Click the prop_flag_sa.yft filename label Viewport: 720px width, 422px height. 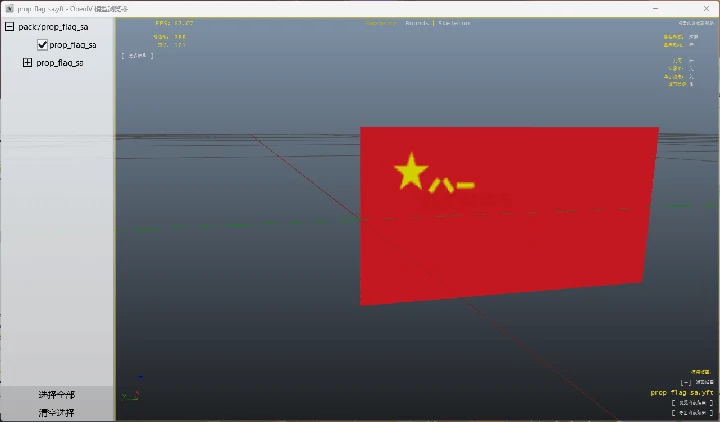(682, 393)
